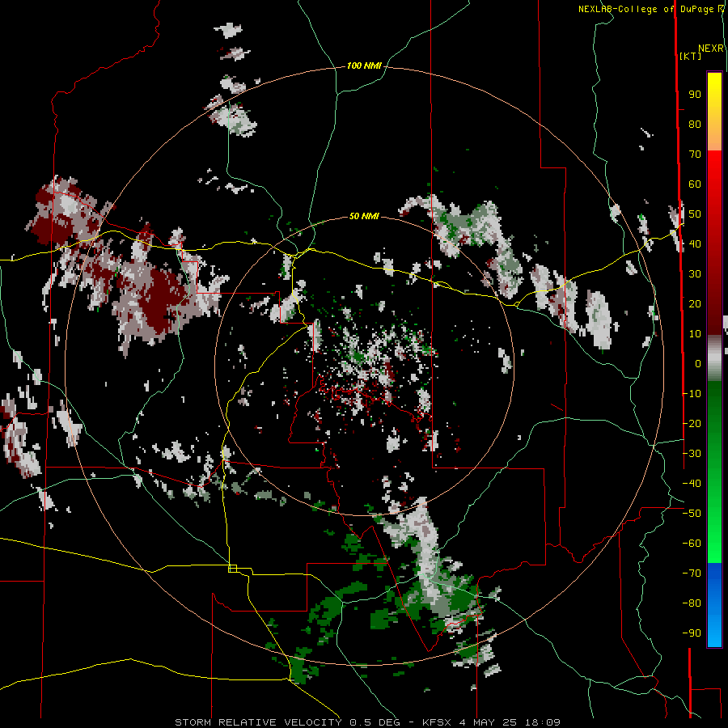Screen dimensions: 728x728
Task: Click the STORM RELATIVE VELOCITY caption at bottom
Action: click(367, 722)
